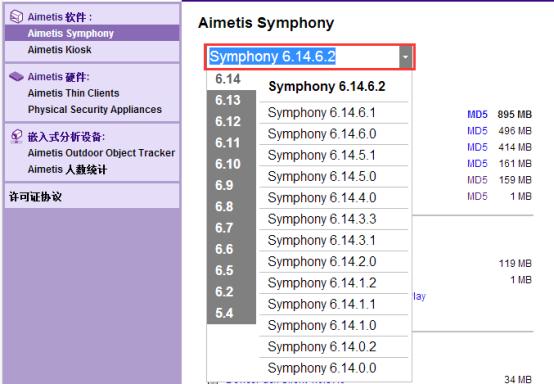Choose Symphony 6.14.1.0 from list
Viewport: 554px width, 384px height.
point(334,325)
